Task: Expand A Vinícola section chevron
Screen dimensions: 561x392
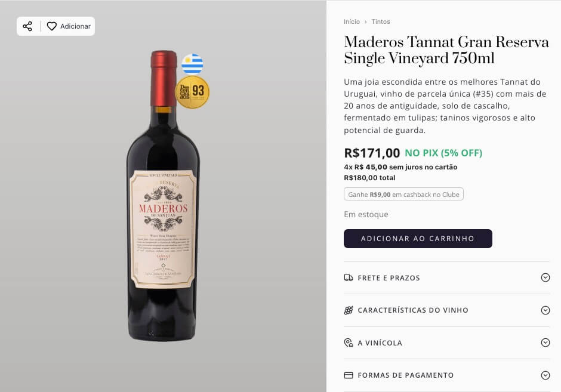Action: pos(545,342)
